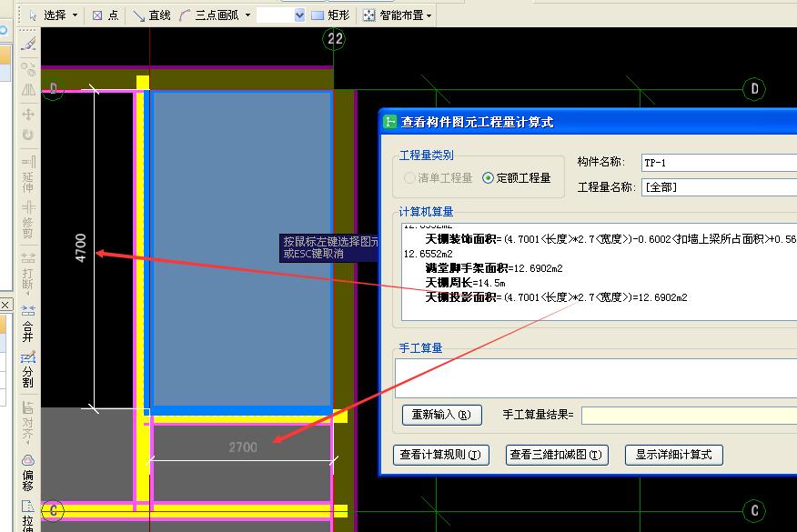
Task: Click the 修剪 (Trim) tool
Action: click(28, 219)
